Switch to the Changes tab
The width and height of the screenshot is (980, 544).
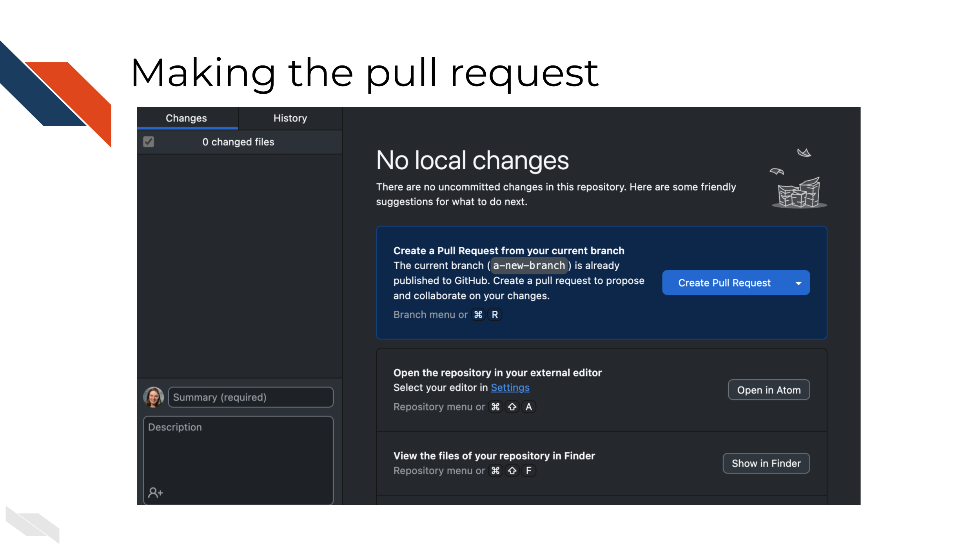click(187, 118)
